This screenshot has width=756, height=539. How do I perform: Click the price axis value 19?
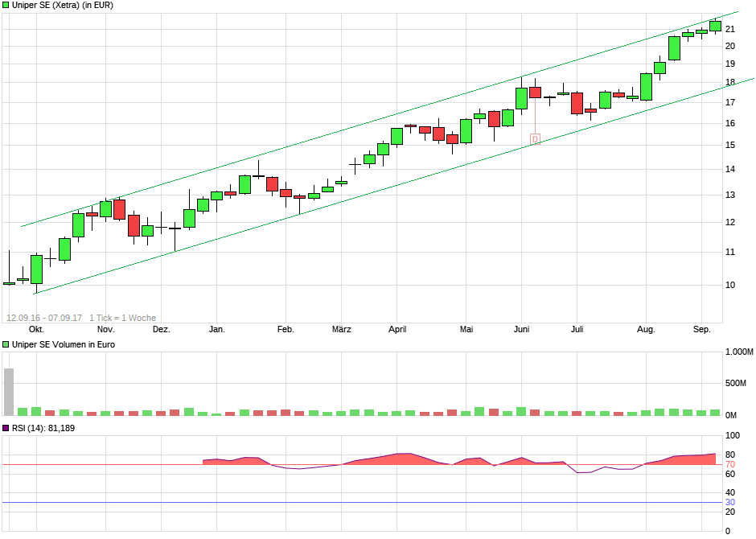(730, 64)
